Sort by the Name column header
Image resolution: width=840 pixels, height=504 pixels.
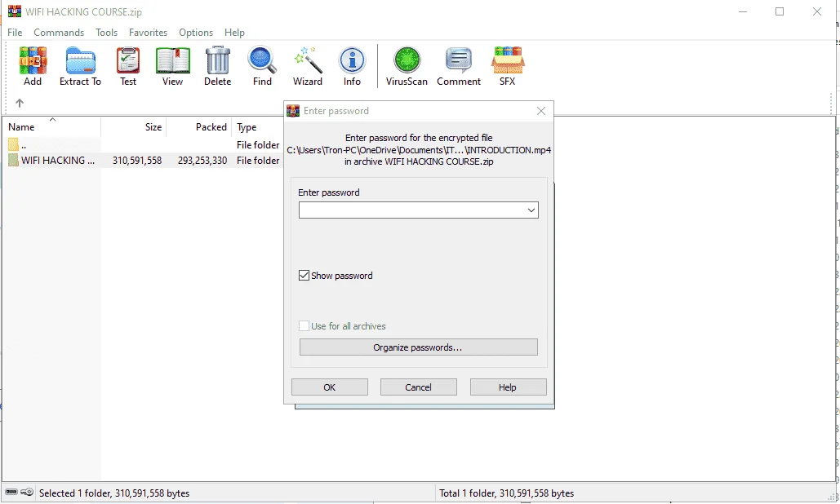coord(52,126)
